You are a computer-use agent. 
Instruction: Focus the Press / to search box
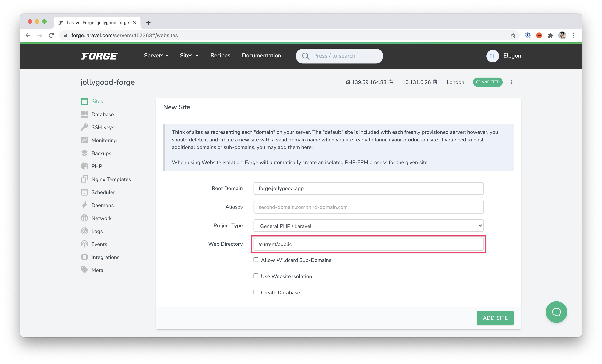(x=339, y=56)
